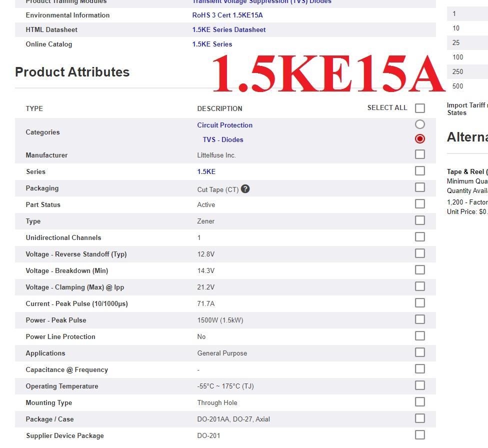This screenshot has height=448, width=488.
Task: Tick the Applications General Purpose checkbox
Action: click(420, 352)
